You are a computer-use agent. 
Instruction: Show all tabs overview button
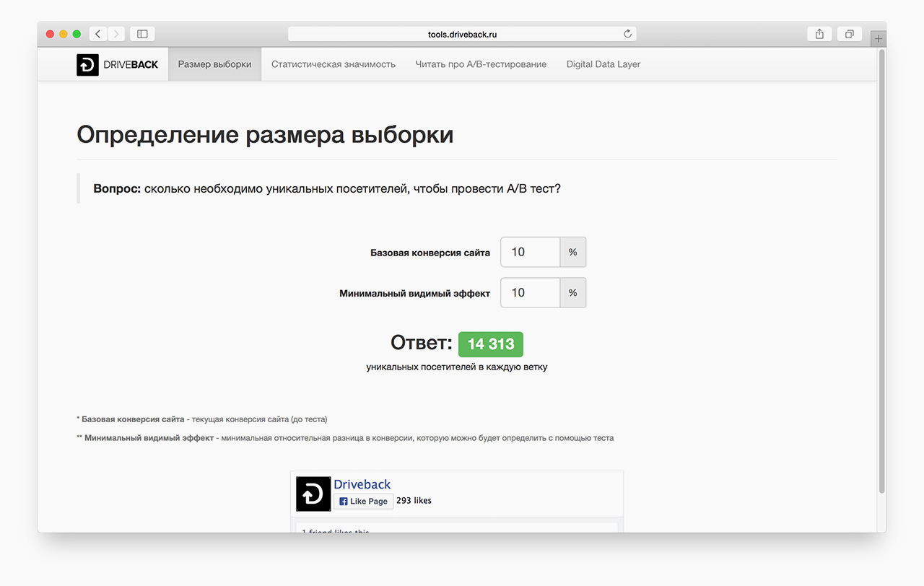coord(850,34)
